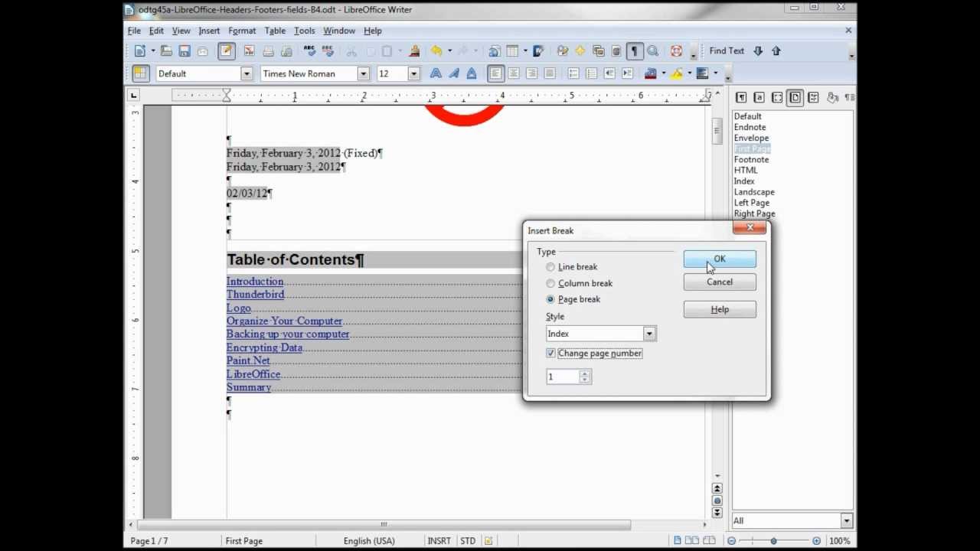Click the Zoom magnifier icon in toolbar
Viewport: 980px width, 551px height.
pyautogui.click(x=653, y=51)
